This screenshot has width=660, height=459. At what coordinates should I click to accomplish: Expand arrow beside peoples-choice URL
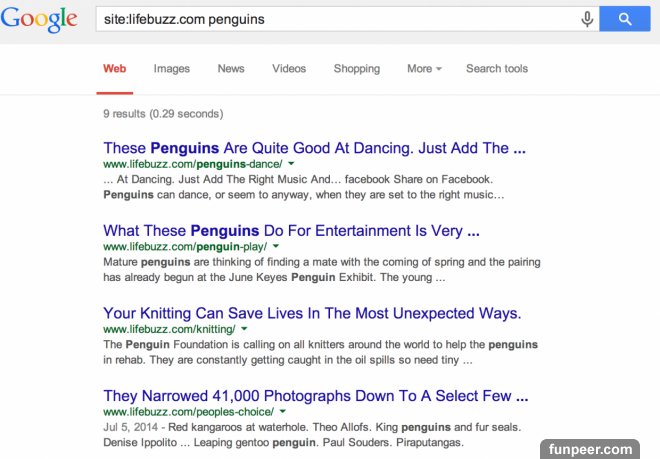283,410
